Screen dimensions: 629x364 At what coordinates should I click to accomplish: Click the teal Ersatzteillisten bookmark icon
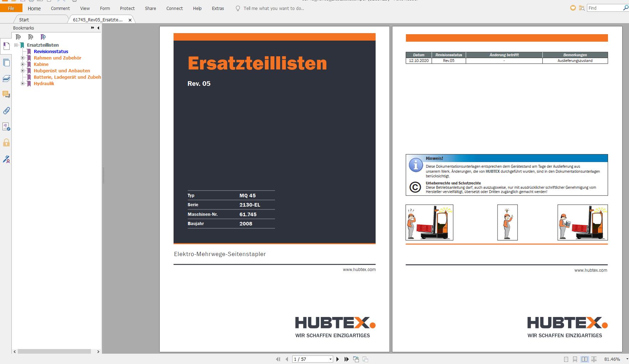22,45
